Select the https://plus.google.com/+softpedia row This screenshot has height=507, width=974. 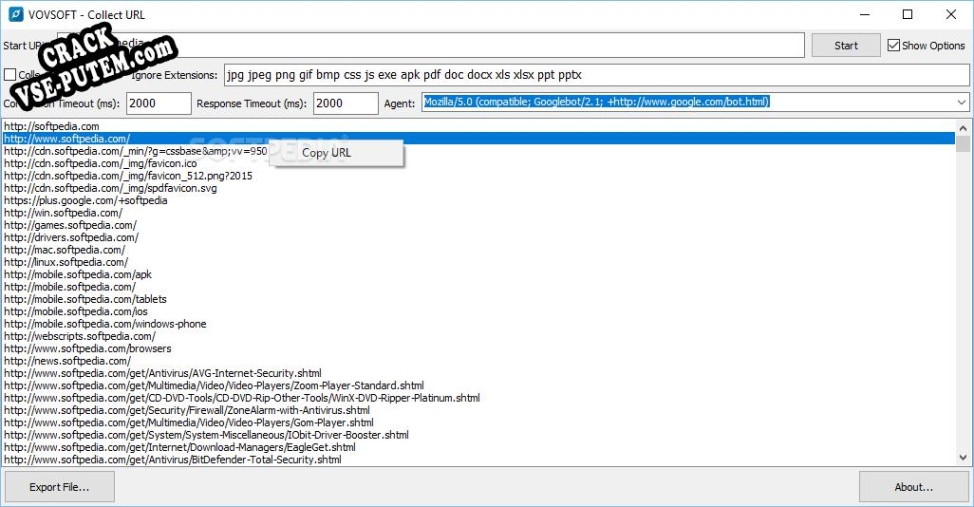[478, 200]
